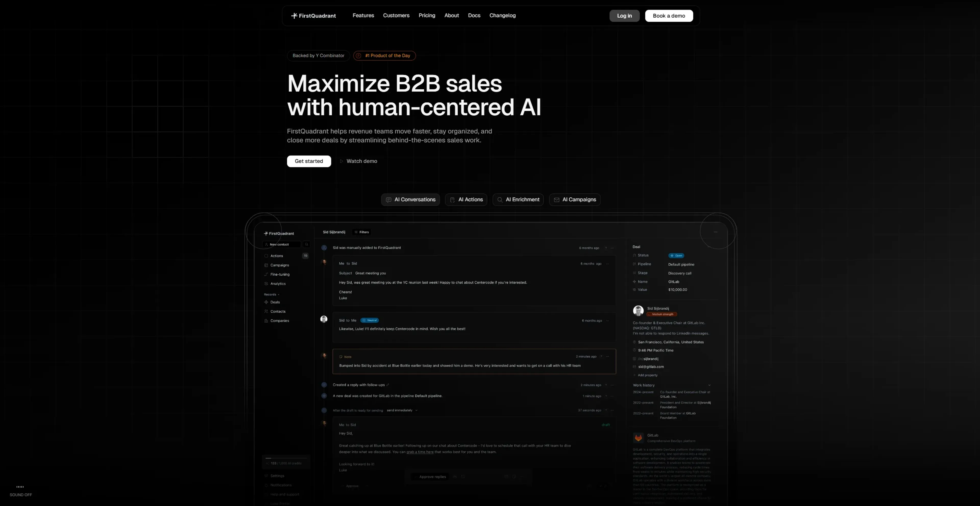Click the 'grab a time here' link
This screenshot has width=980, height=506.
click(420, 452)
